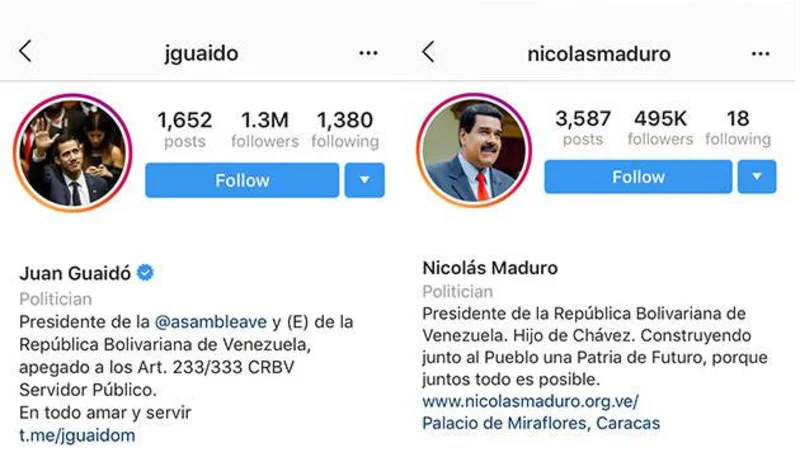The height and width of the screenshot is (450, 800).
Task: Go back from the jguaido profile
Action: coord(26,51)
